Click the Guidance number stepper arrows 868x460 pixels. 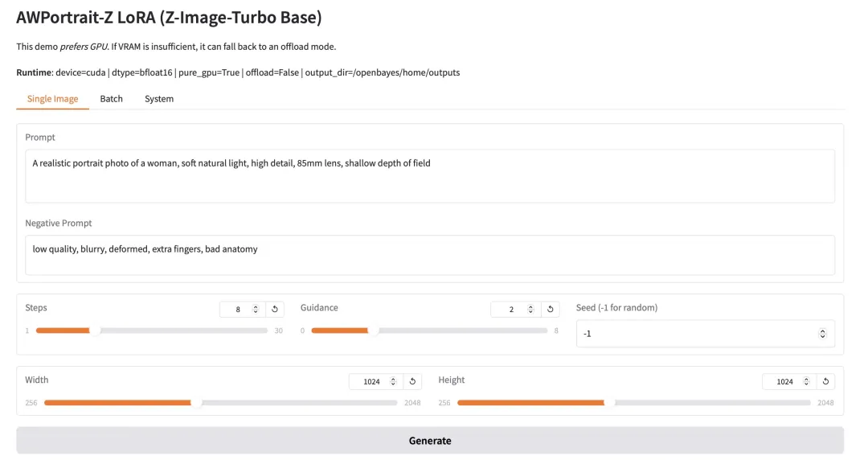tap(531, 309)
